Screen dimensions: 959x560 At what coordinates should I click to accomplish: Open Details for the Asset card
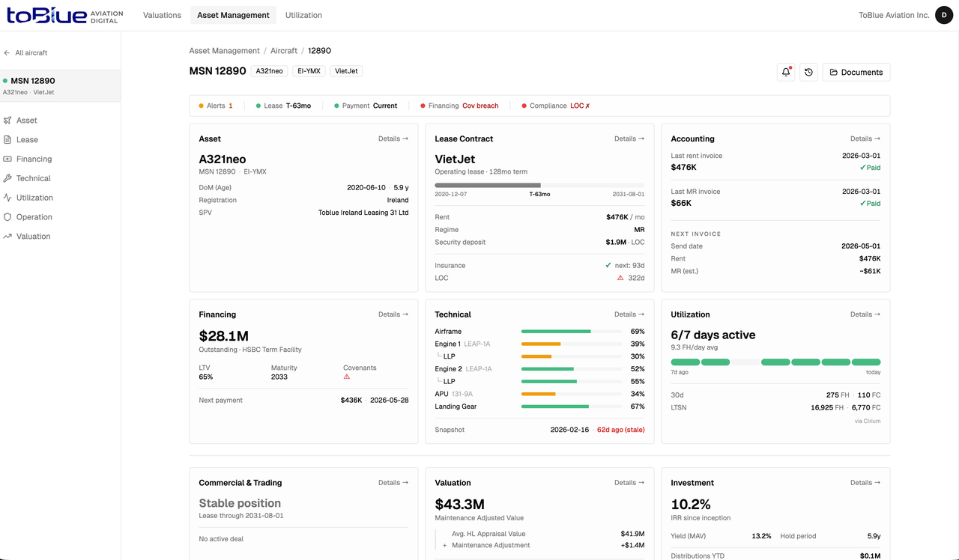pyautogui.click(x=393, y=139)
